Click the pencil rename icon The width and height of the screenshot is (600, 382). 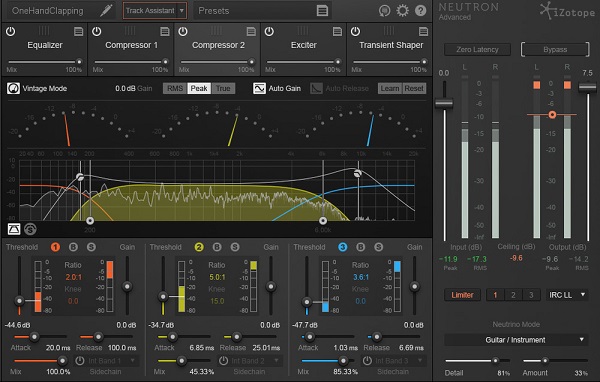[x=106, y=10]
